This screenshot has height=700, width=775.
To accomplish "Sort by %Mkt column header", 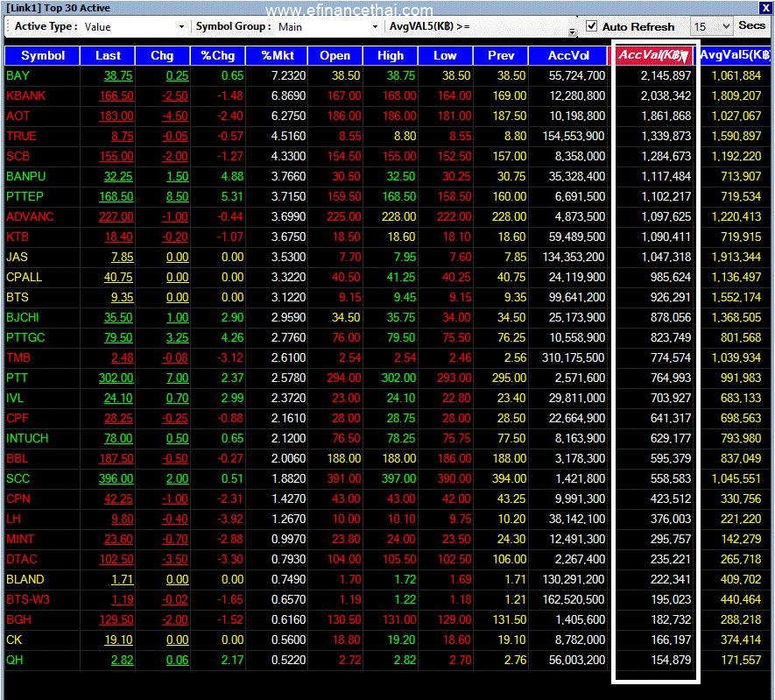I will pos(277,55).
